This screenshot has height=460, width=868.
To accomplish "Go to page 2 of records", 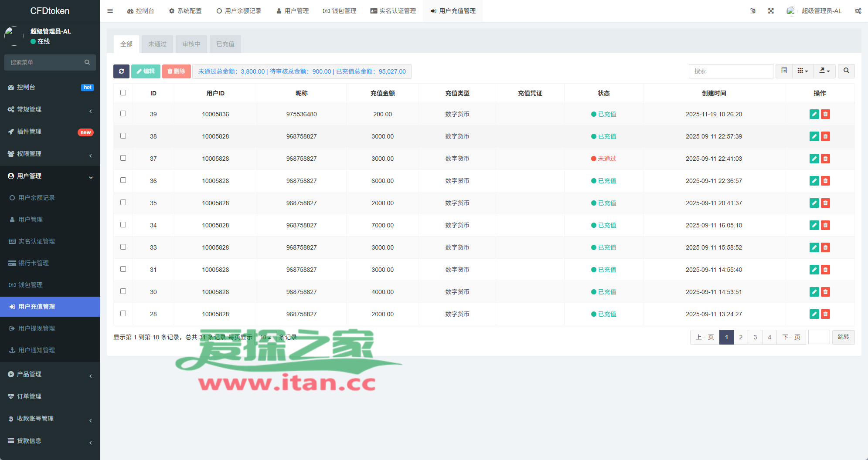I will pos(741,337).
